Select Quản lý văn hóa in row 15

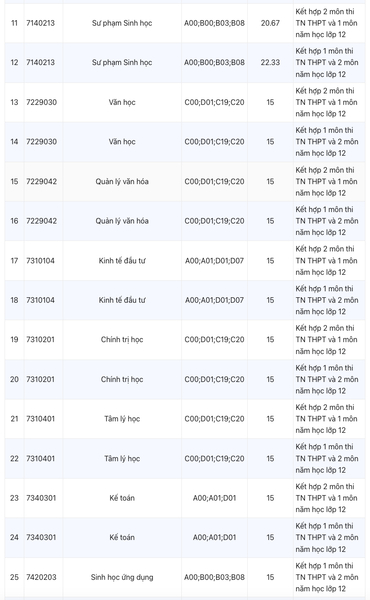pos(122,181)
